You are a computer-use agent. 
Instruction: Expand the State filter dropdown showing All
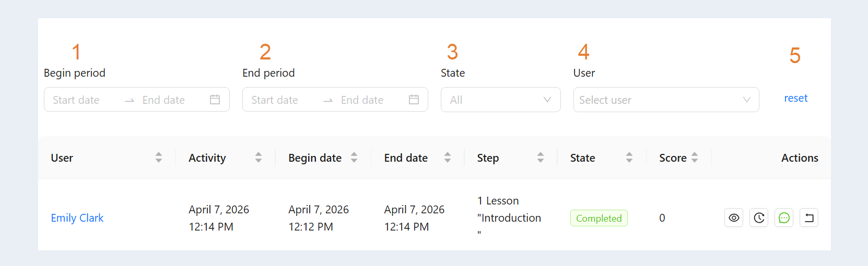tap(500, 100)
